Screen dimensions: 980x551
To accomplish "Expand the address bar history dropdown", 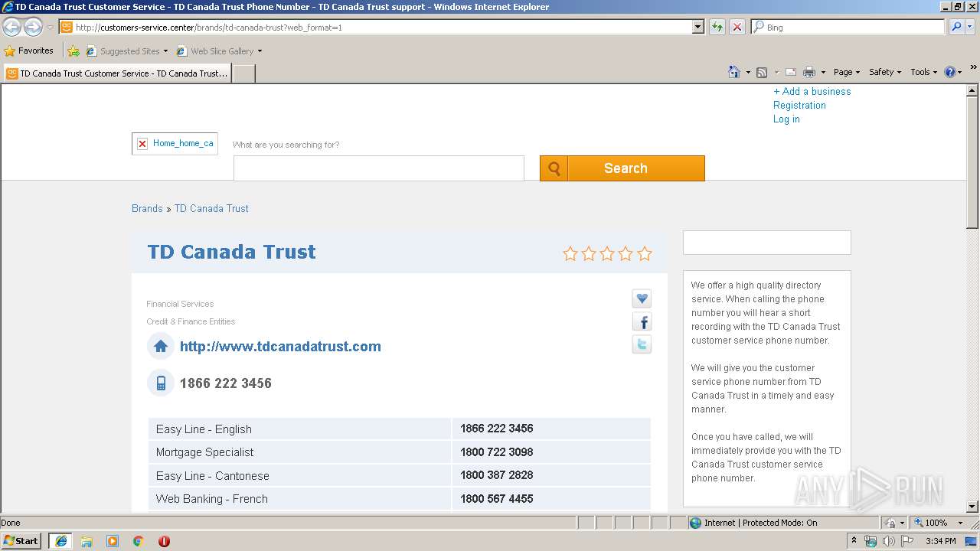I will click(697, 27).
